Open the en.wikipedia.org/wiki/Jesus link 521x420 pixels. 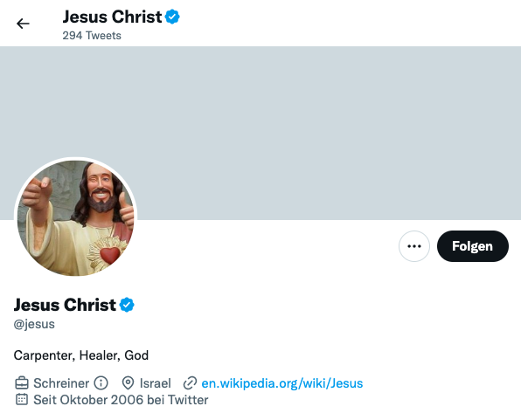click(282, 383)
